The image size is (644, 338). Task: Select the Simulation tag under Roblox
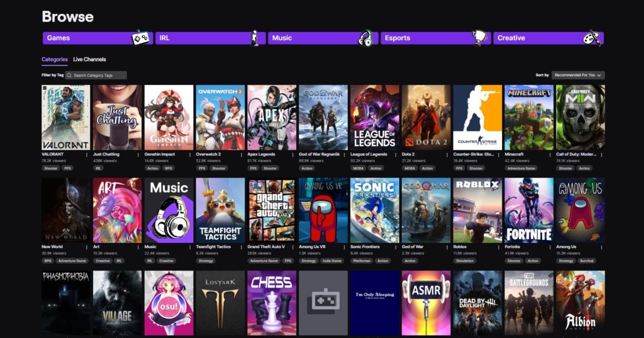tap(465, 261)
